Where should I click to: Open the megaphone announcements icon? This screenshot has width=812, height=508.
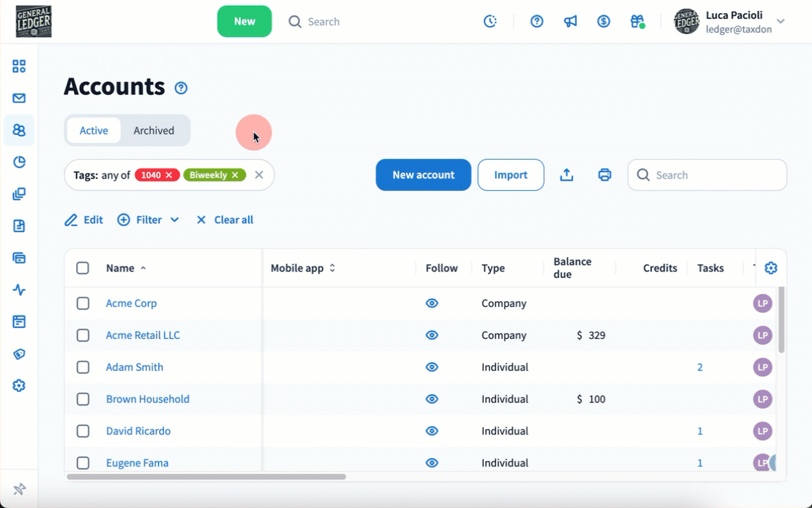pyautogui.click(x=570, y=22)
